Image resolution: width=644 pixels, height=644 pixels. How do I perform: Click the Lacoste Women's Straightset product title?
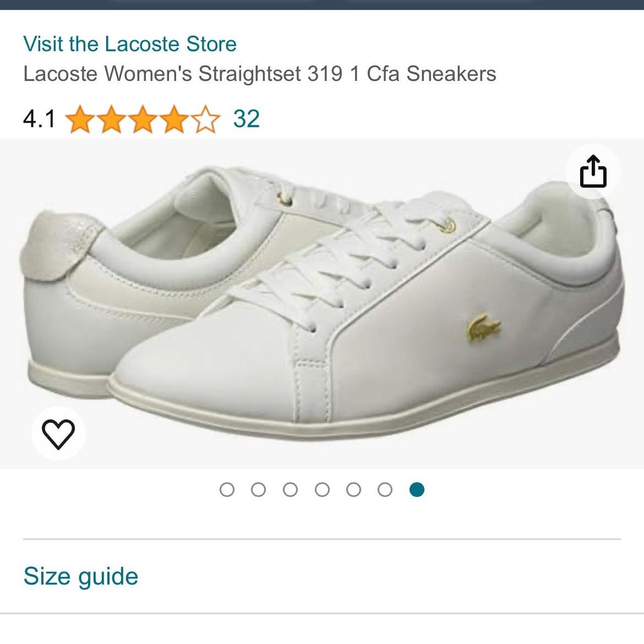click(x=260, y=73)
